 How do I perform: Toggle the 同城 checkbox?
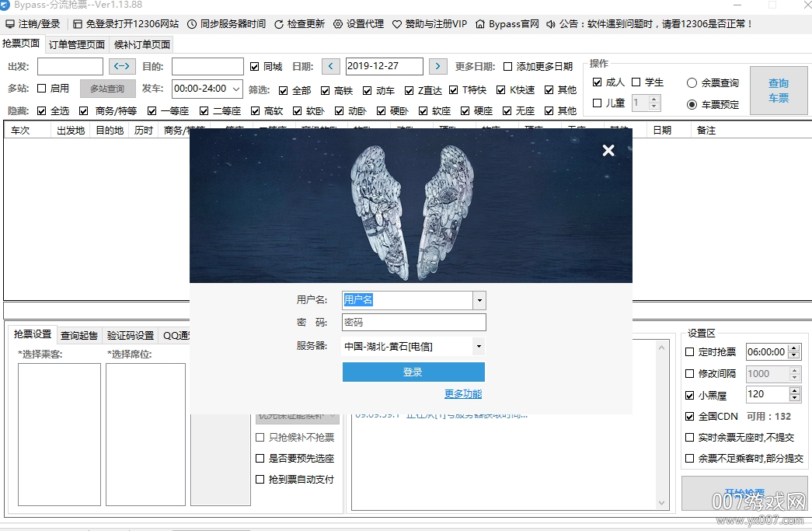point(255,67)
